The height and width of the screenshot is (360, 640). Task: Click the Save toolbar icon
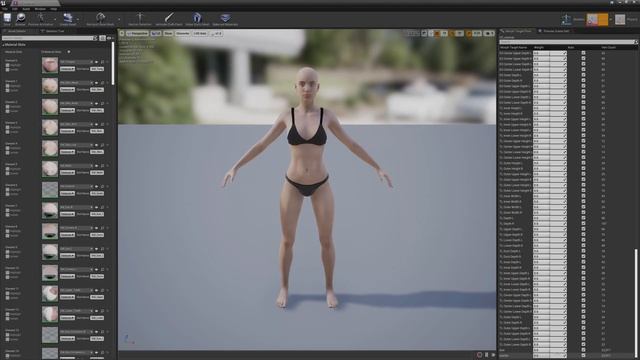(7, 18)
